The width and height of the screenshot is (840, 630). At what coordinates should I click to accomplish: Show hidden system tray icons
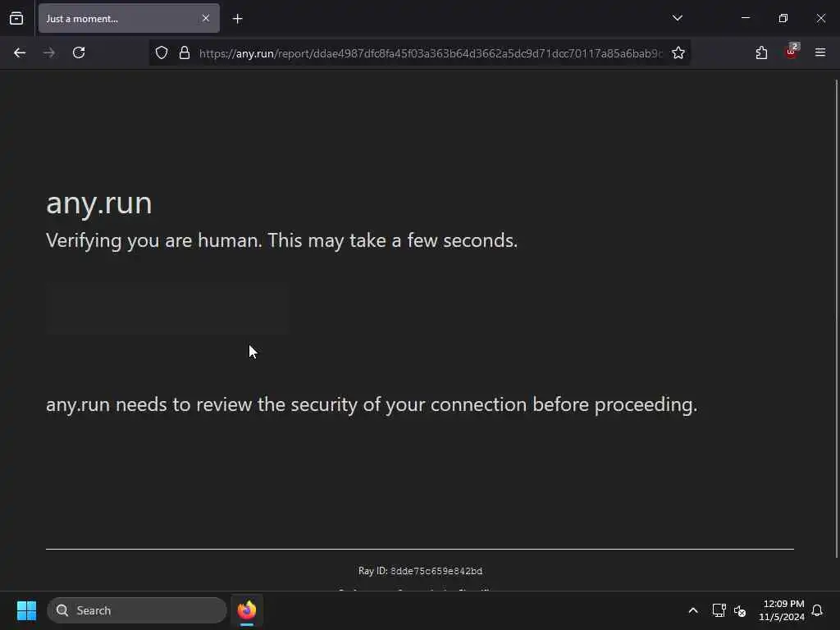pyautogui.click(x=692, y=610)
